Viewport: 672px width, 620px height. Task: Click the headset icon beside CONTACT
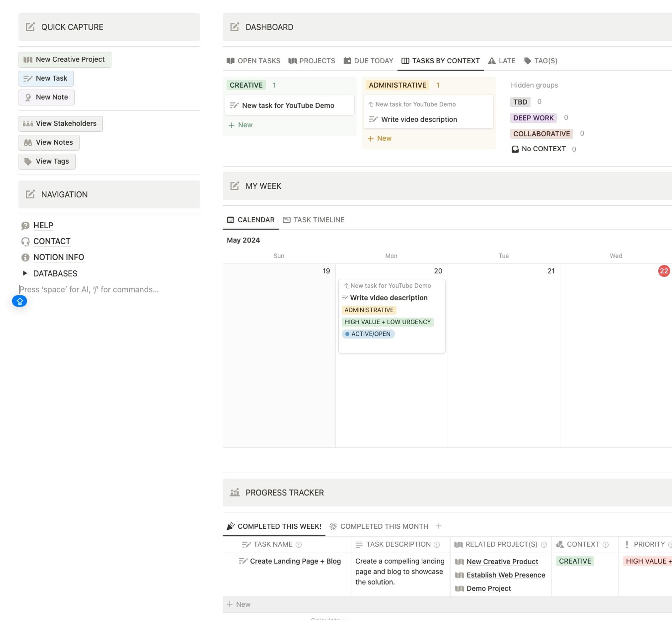click(25, 241)
